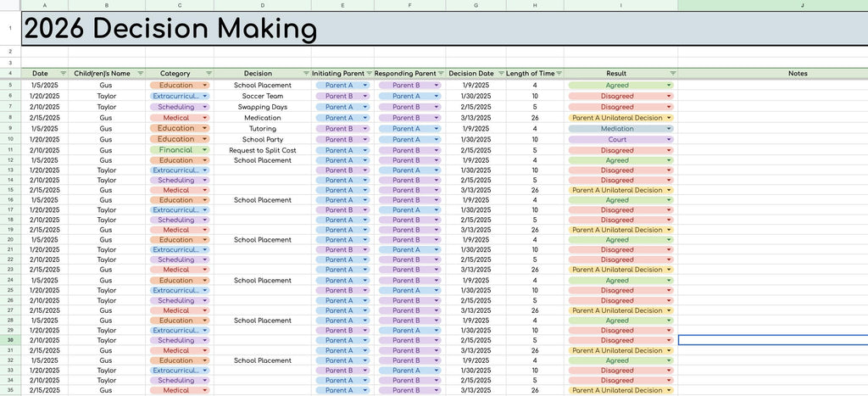Select the 'Gus' name cell in row 8
This screenshot has height=396, width=868.
point(107,118)
